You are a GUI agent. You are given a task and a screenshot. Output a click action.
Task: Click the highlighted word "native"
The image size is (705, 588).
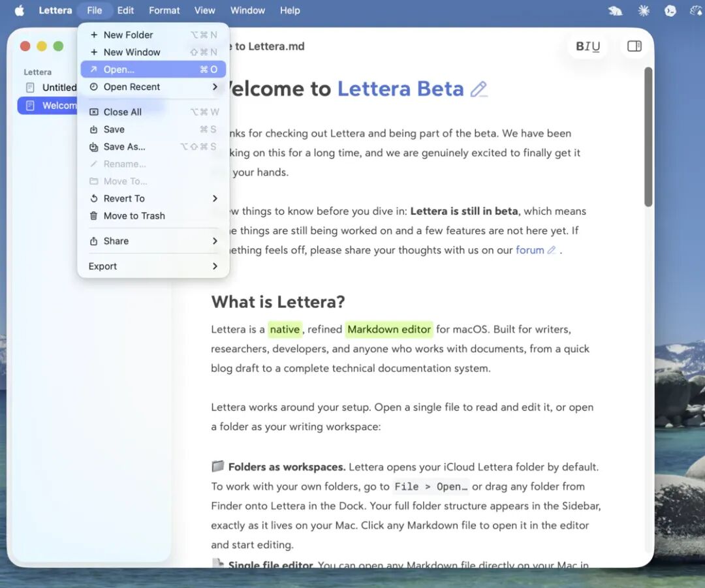285,330
